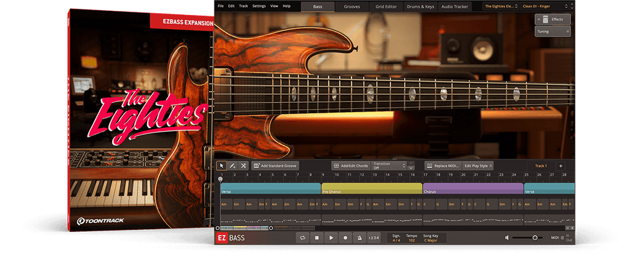Viewport: 644px width, 262px height.
Task: Open Add/Edit Chords
Action: click(351, 166)
